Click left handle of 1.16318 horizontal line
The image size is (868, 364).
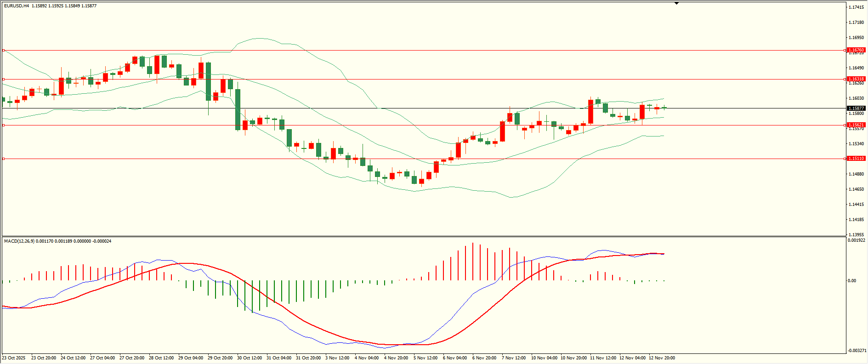(x=4, y=79)
